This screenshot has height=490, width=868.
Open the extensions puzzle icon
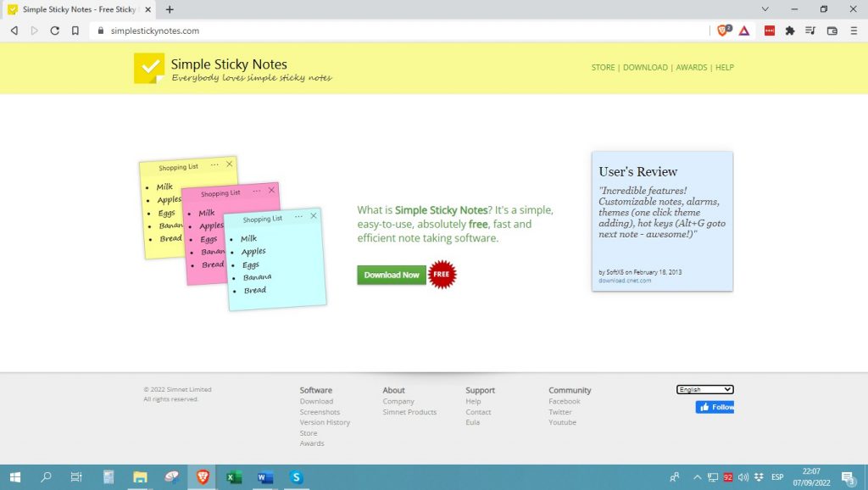click(789, 31)
